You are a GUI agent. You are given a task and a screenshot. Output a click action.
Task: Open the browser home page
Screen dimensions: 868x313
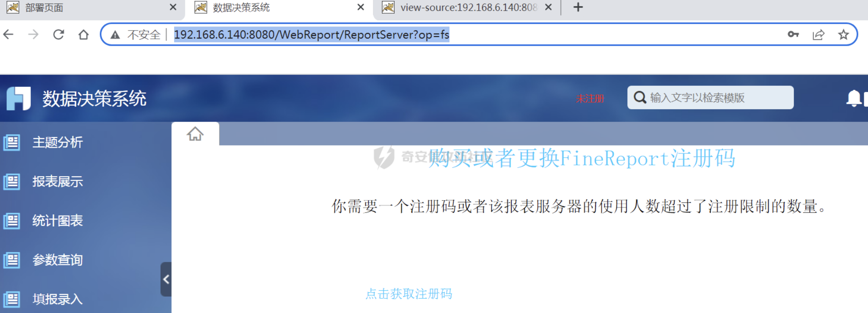pyautogui.click(x=84, y=34)
